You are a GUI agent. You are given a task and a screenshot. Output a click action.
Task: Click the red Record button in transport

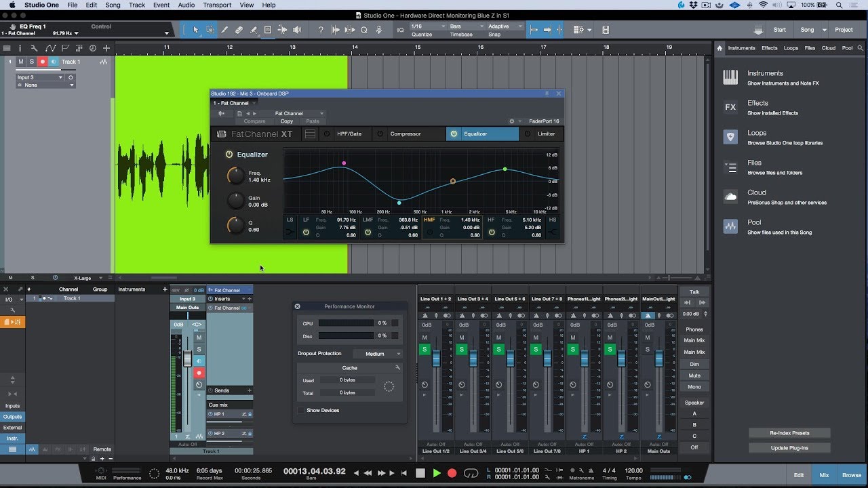click(x=452, y=473)
